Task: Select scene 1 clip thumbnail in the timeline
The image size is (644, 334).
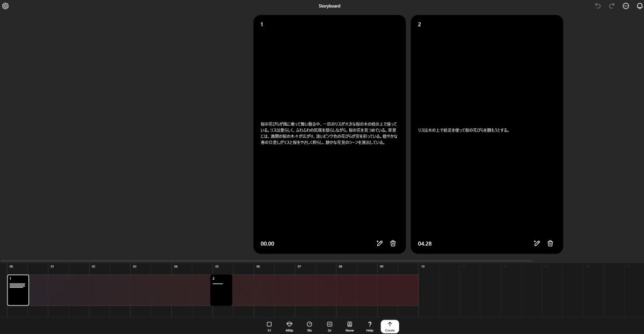Action: [x=18, y=290]
